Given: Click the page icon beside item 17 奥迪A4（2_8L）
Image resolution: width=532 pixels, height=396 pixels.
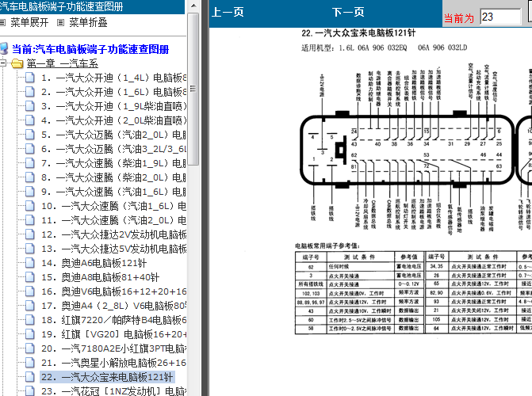Looking at the screenshot, I should coord(30,306).
